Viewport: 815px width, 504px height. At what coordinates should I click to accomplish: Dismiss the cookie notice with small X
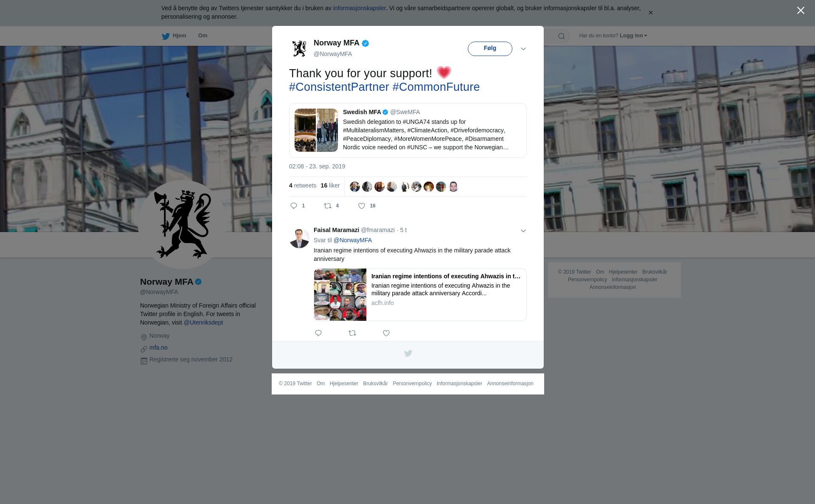(x=650, y=13)
